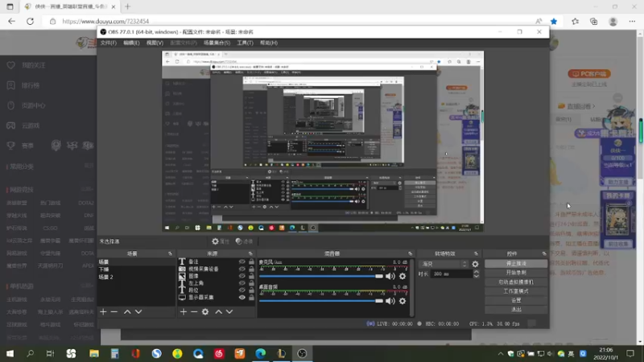The image size is (644, 362).
Task: Mute the 桌面音频 speaker icon
Action: tap(390, 301)
